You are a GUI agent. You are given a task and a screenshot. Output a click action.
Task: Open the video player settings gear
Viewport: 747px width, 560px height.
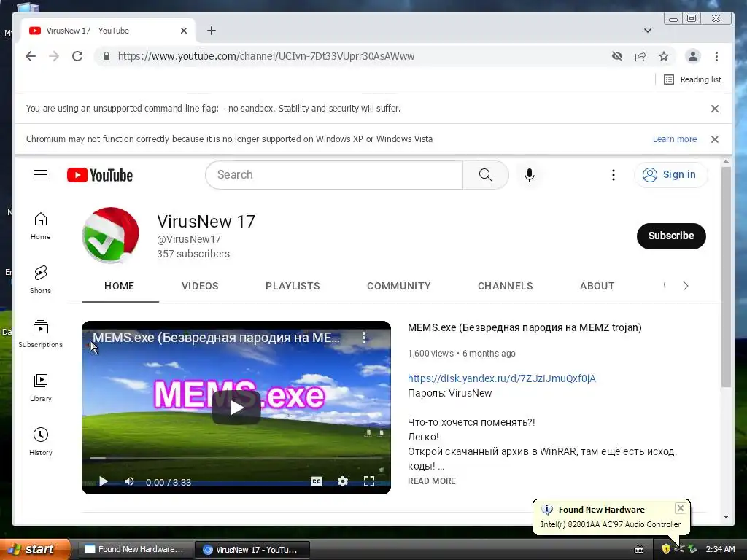343,481
